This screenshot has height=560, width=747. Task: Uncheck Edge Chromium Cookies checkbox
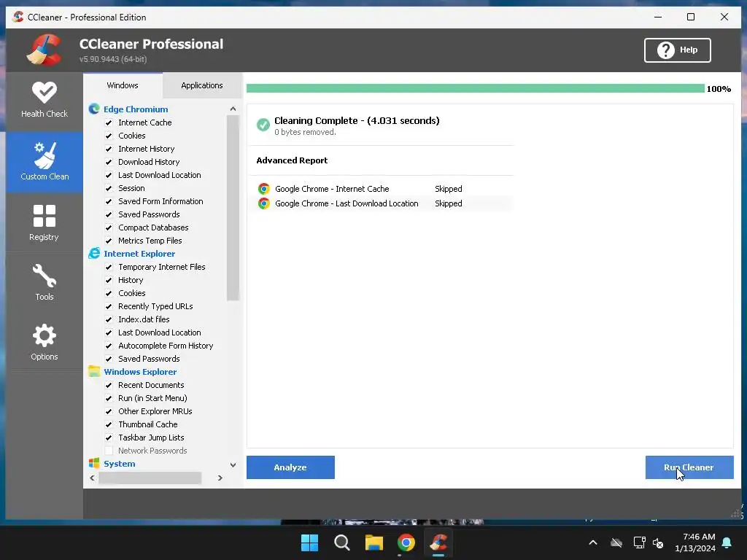pyautogui.click(x=109, y=136)
